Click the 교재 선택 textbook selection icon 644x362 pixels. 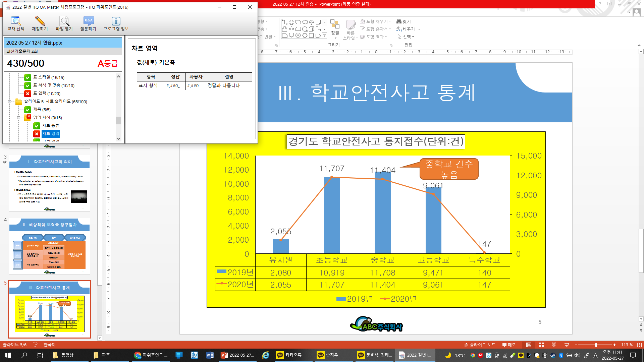(x=16, y=23)
